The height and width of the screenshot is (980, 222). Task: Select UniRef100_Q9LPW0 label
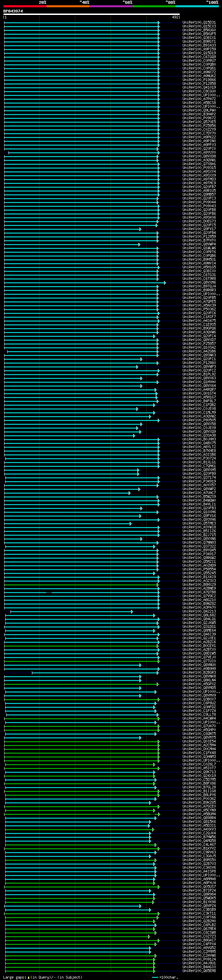[x=199, y=110]
